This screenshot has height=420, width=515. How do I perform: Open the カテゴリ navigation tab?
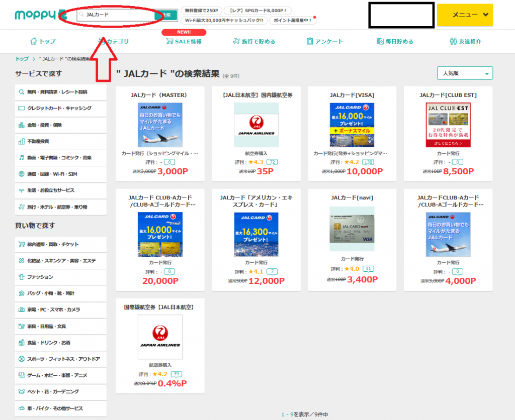tap(113, 41)
